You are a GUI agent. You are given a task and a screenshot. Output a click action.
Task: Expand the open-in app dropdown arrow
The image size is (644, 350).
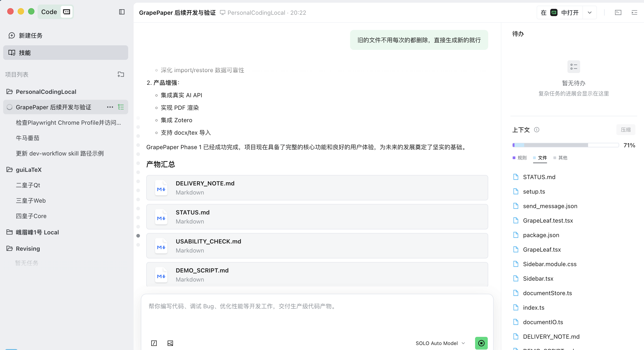point(589,12)
